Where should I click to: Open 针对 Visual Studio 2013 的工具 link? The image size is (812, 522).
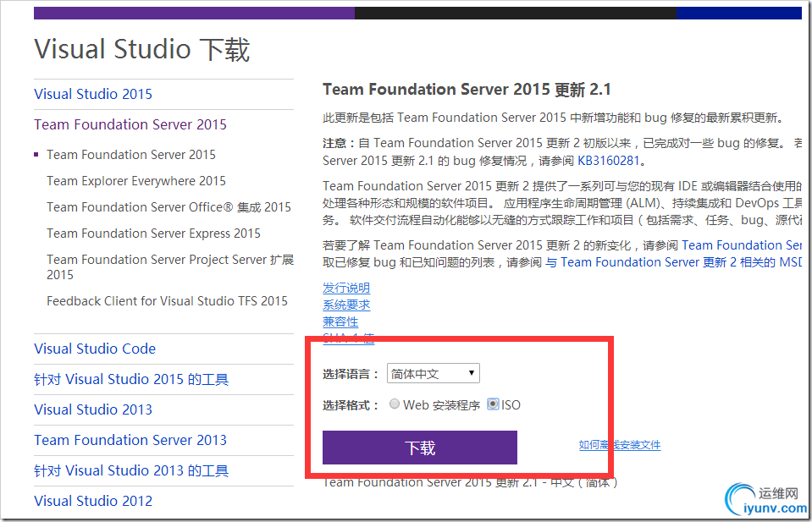pyautogui.click(x=131, y=470)
